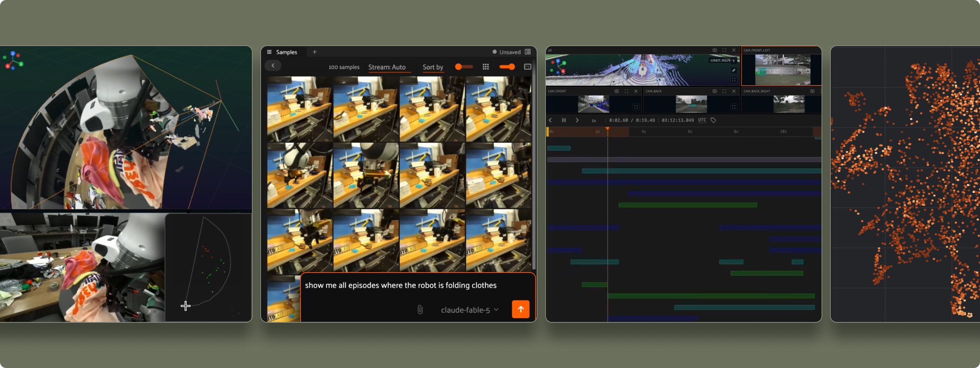This screenshot has width=980, height=368.
Task: Step to the next frame in playback bar
Action: [x=577, y=120]
